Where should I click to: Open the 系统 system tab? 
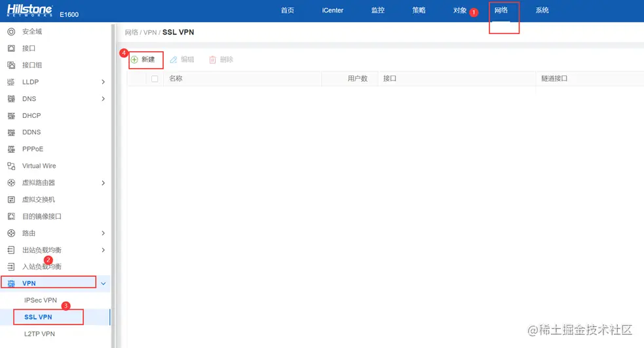click(542, 10)
